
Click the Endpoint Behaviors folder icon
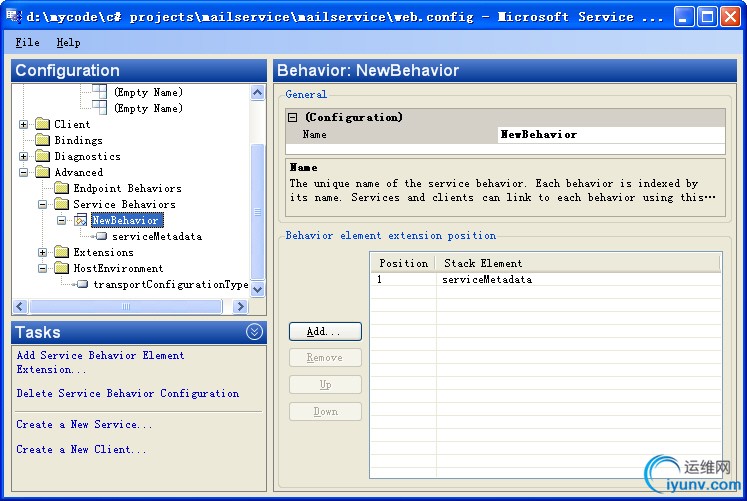61,188
